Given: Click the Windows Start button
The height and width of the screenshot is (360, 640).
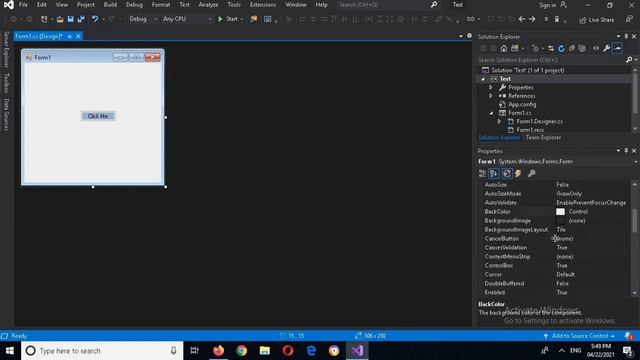Looking at the screenshot, I should 10,351.
